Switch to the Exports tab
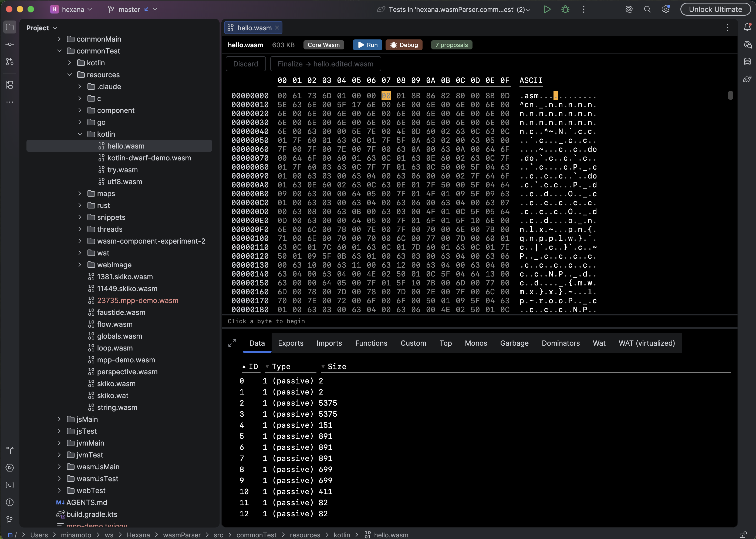Viewport: 756px width, 539px height. click(x=291, y=343)
